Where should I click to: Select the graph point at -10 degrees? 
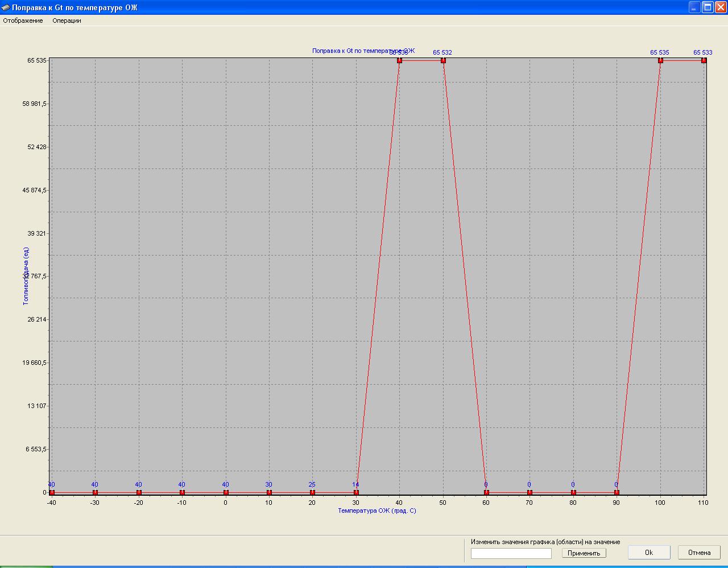(x=182, y=492)
